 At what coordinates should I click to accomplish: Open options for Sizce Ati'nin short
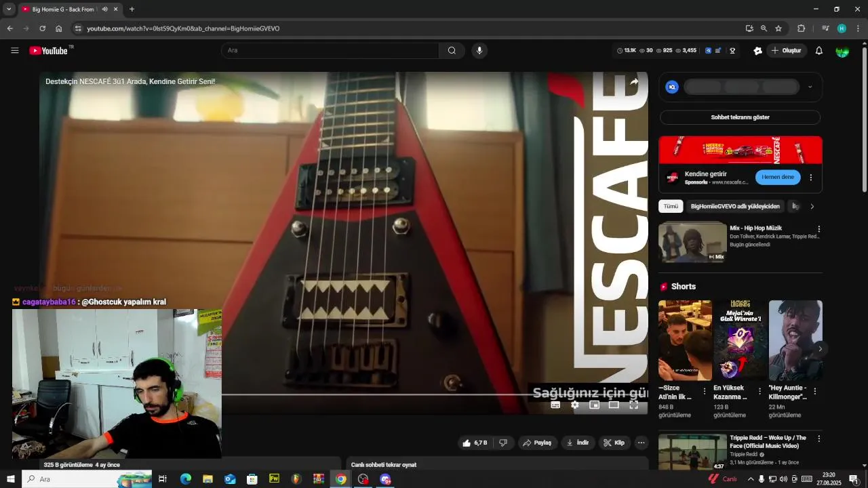[705, 391]
